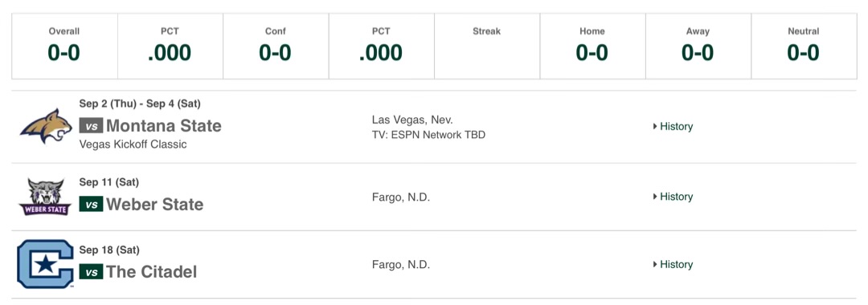Select the Conf record stat box
Image resolution: width=868 pixels, height=305 pixels.
276,47
